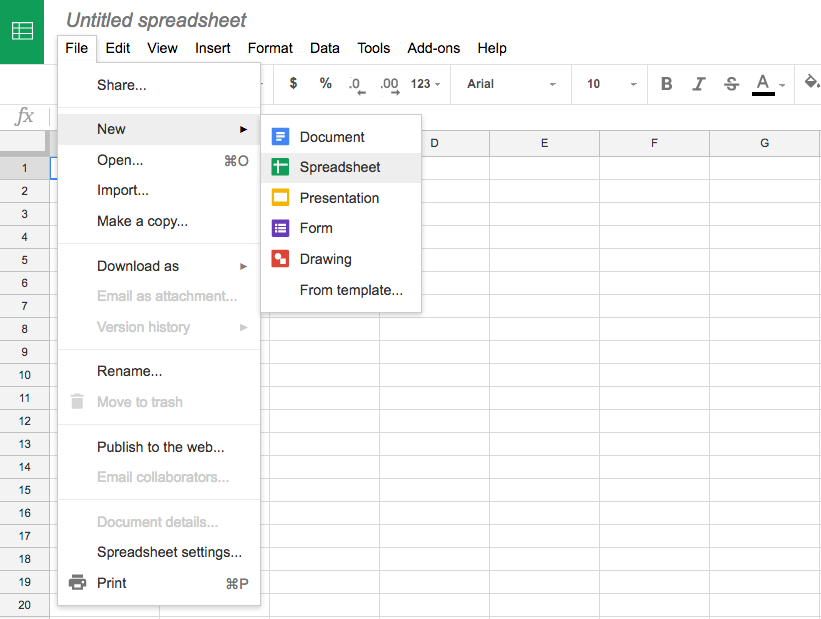Choose Make a copy... option
821x619 pixels.
[x=142, y=221]
